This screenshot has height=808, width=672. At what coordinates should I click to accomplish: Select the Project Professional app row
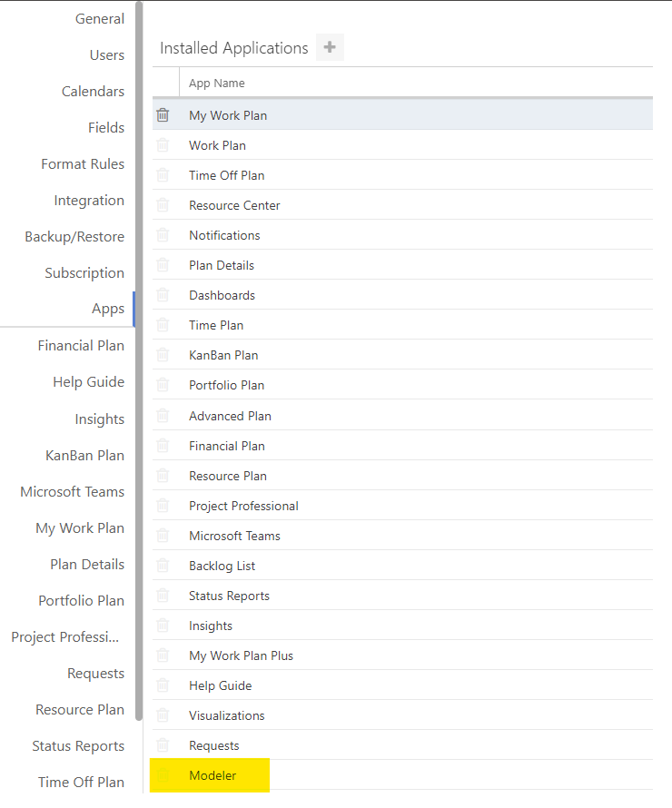pos(402,506)
